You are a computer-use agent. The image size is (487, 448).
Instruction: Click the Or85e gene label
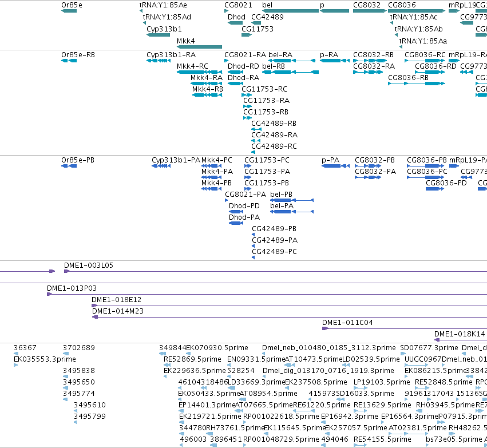[x=72, y=5]
